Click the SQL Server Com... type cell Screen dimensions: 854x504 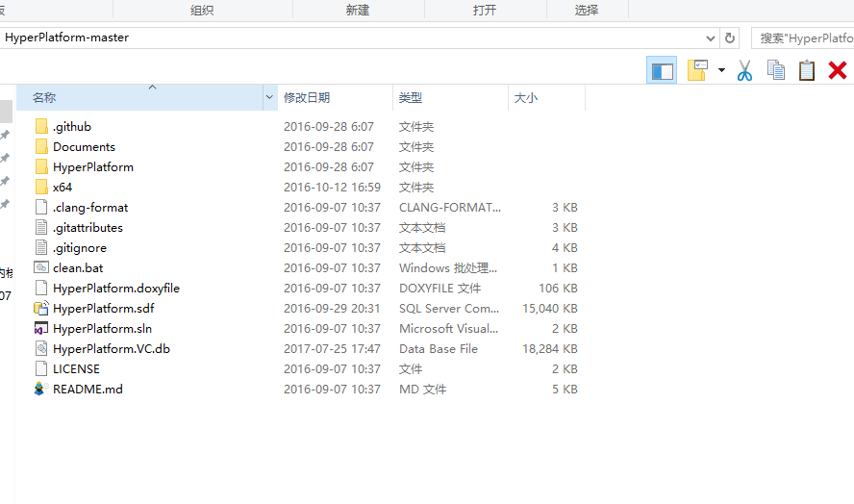pos(449,309)
